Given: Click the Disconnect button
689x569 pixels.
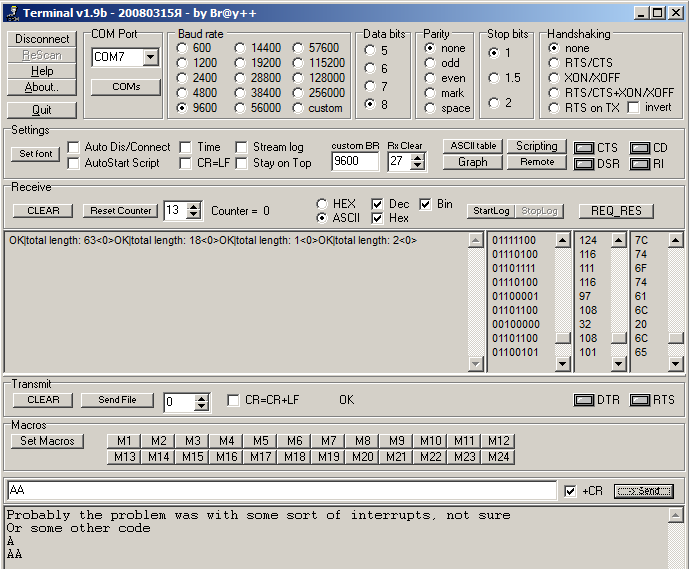Looking at the screenshot, I should pyautogui.click(x=42, y=39).
